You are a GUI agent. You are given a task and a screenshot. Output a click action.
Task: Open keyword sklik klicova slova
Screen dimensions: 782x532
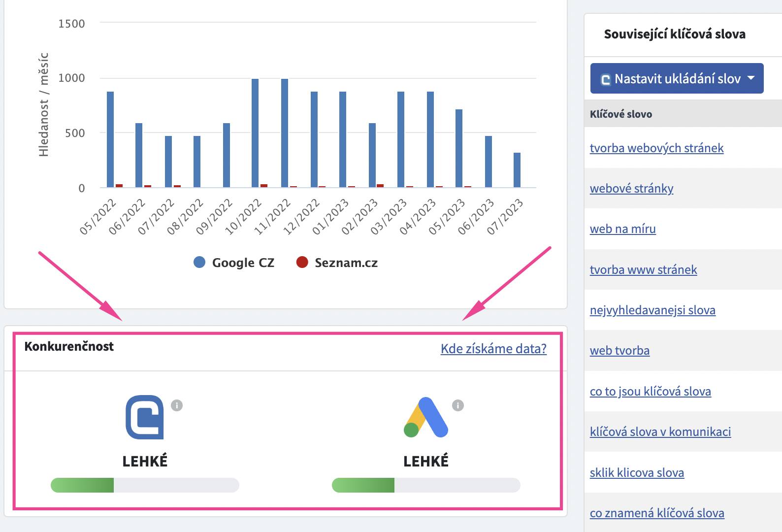pyautogui.click(x=637, y=473)
